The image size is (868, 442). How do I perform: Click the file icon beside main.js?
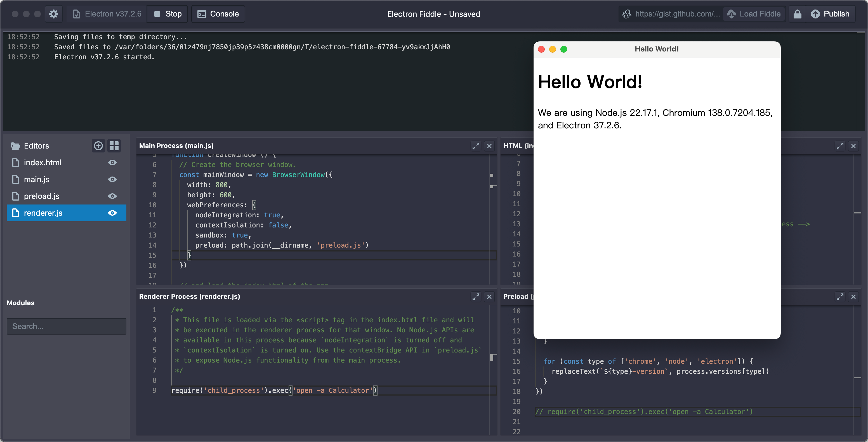(x=15, y=179)
